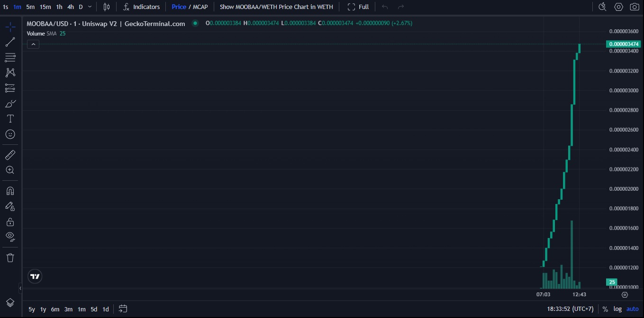The height and width of the screenshot is (318, 644).
Task: Take a chart snapshot with camera
Action: point(635,7)
